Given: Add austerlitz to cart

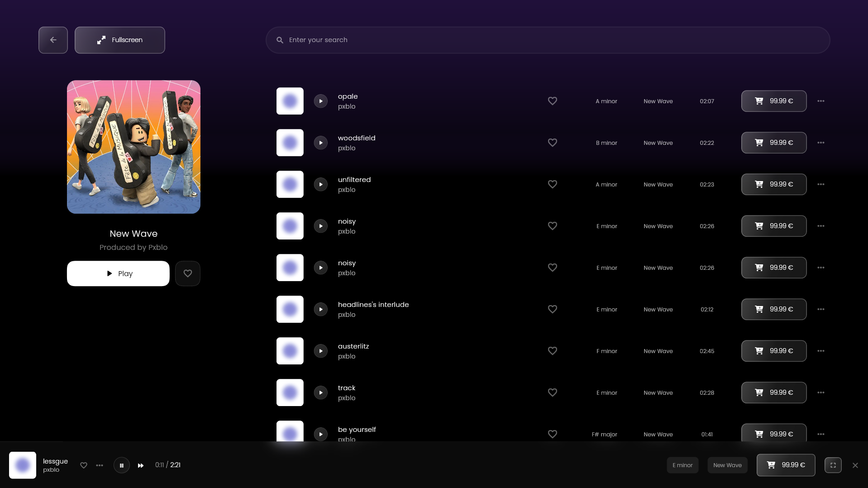Looking at the screenshot, I should point(774,351).
